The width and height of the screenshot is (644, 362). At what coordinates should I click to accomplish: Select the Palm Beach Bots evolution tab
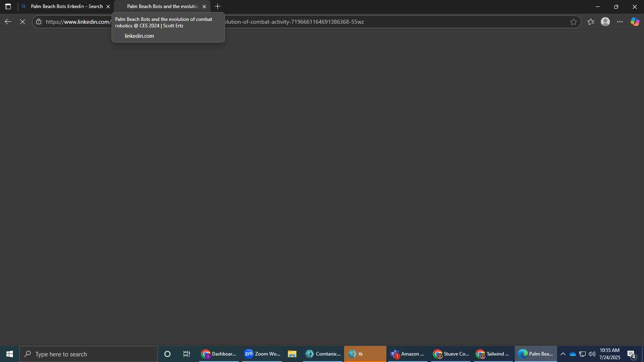162,6
